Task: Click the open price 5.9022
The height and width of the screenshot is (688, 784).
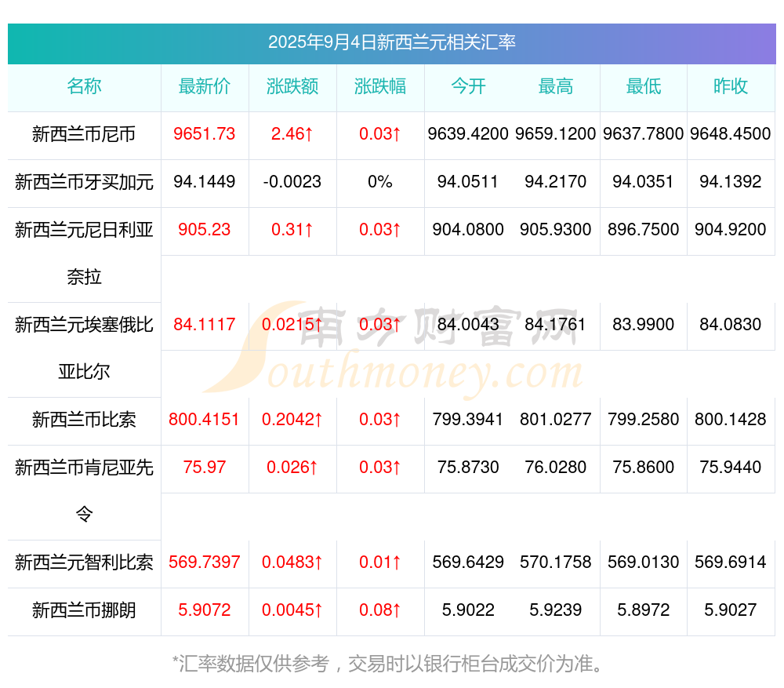Action: click(x=468, y=610)
